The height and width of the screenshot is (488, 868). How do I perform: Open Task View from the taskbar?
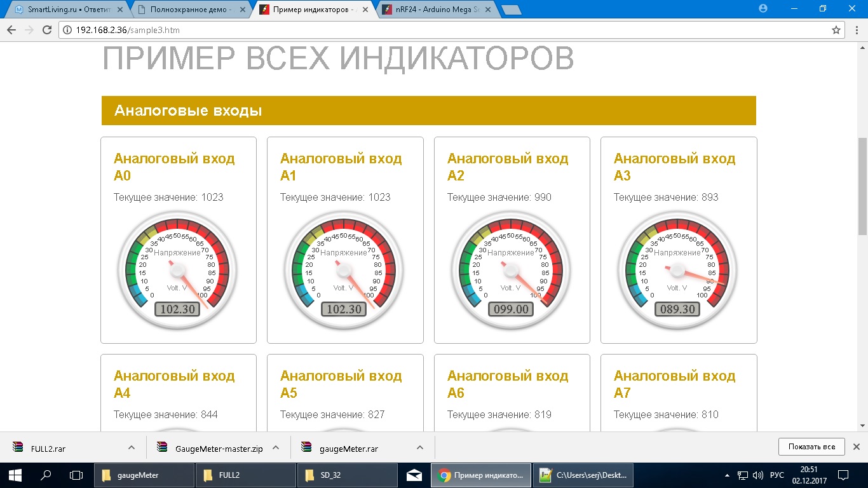76,475
